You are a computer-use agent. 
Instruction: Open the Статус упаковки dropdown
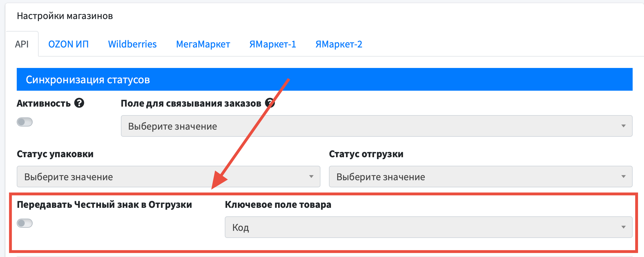[x=169, y=177]
